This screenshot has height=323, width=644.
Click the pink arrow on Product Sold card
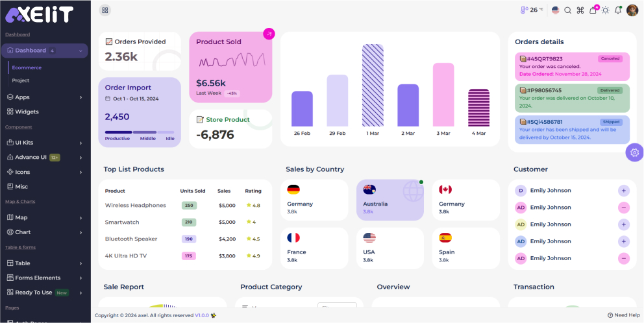pyautogui.click(x=268, y=34)
